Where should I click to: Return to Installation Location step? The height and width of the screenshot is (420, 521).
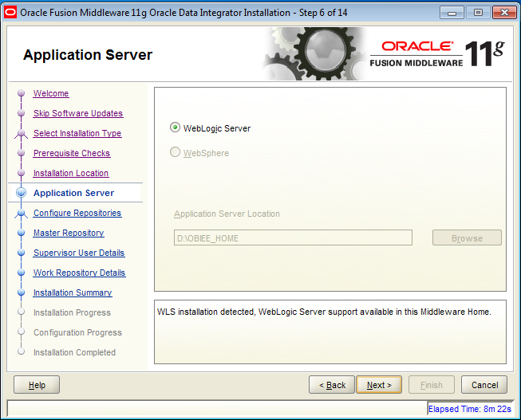(x=71, y=173)
